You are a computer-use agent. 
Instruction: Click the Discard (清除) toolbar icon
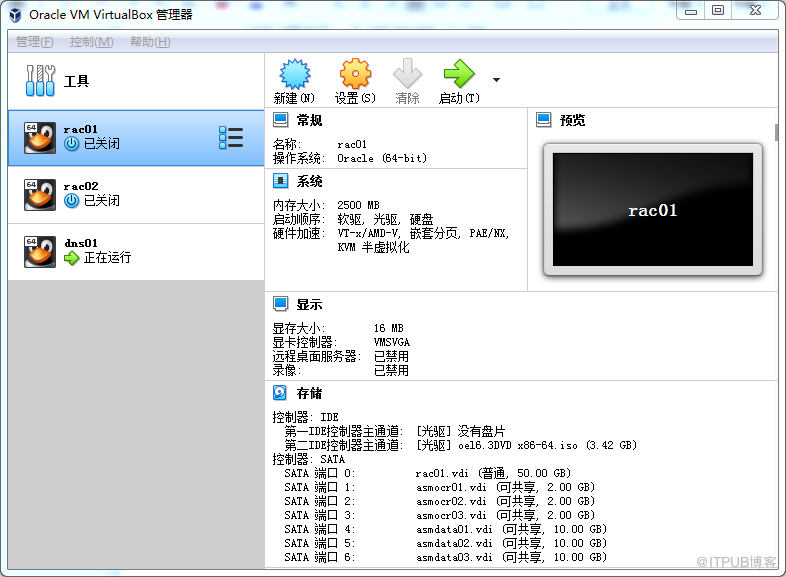(407, 75)
